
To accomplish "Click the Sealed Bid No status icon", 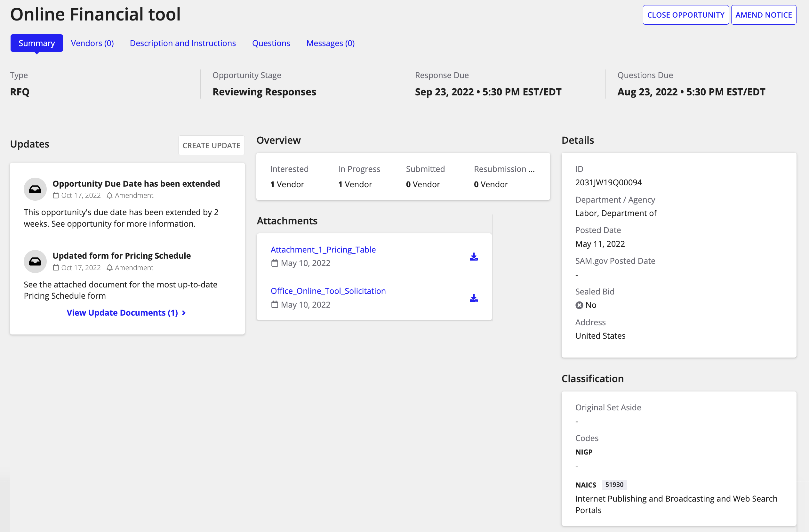I will pyautogui.click(x=579, y=305).
